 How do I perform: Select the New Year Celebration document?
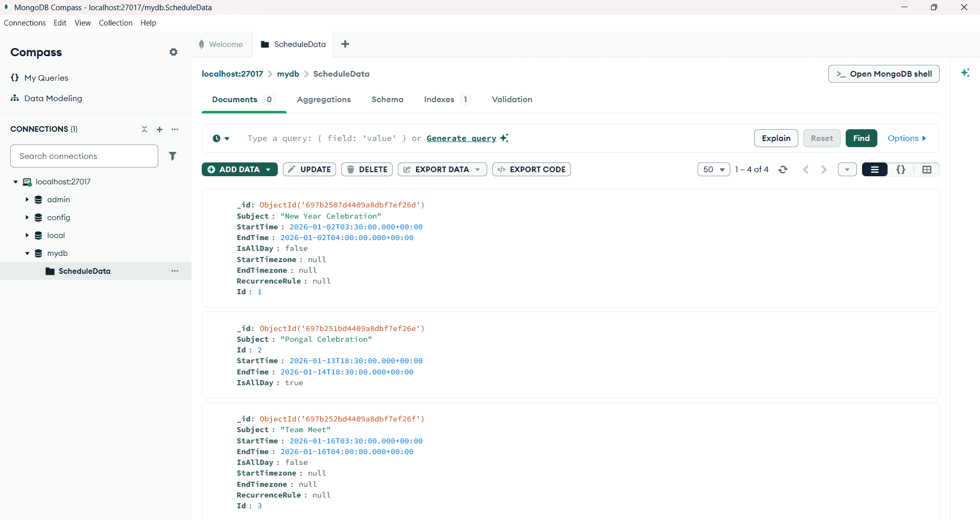(x=570, y=248)
